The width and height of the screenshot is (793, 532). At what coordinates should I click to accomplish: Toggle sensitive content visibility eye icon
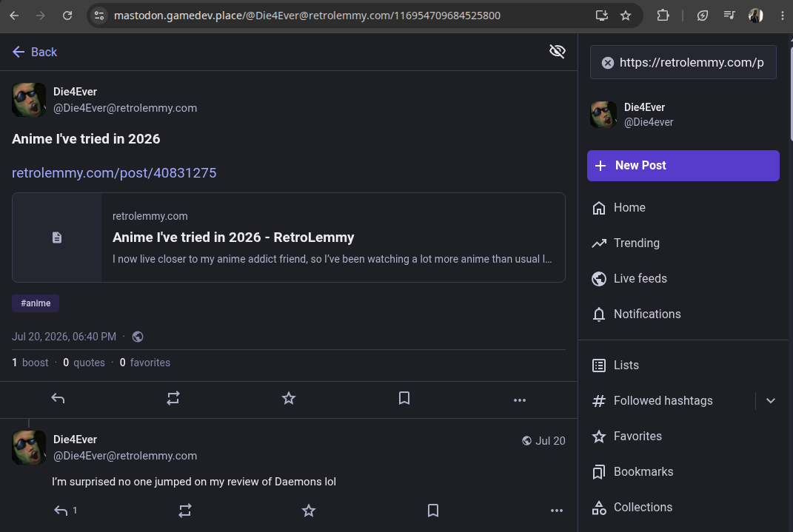tap(558, 51)
